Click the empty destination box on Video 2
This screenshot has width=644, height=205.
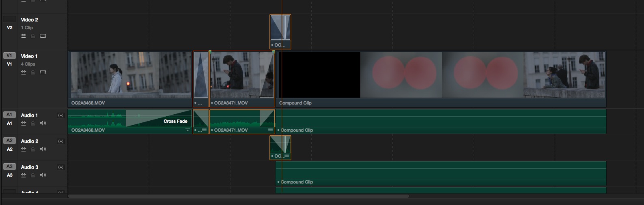(9, 19)
